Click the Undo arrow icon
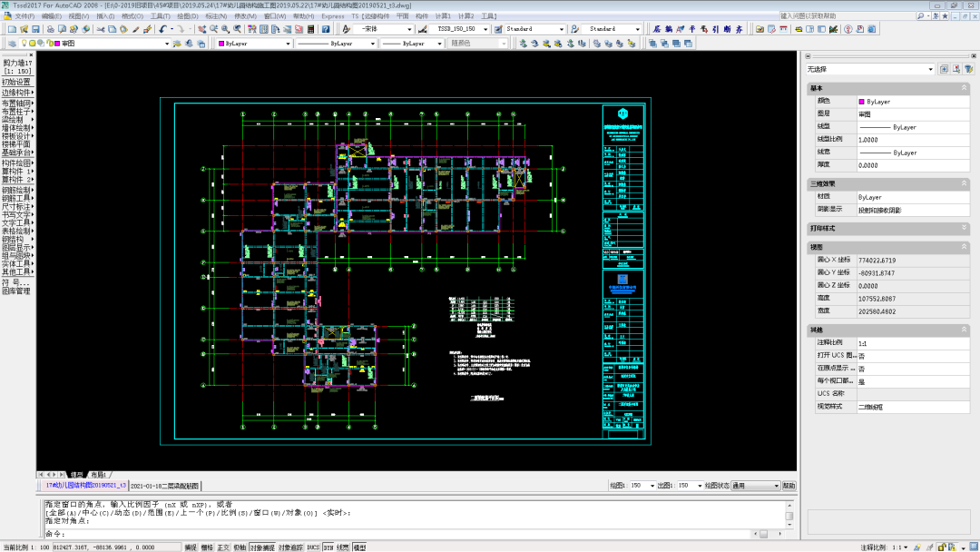The width and height of the screenshot is (980, 552). click(162, 29)
